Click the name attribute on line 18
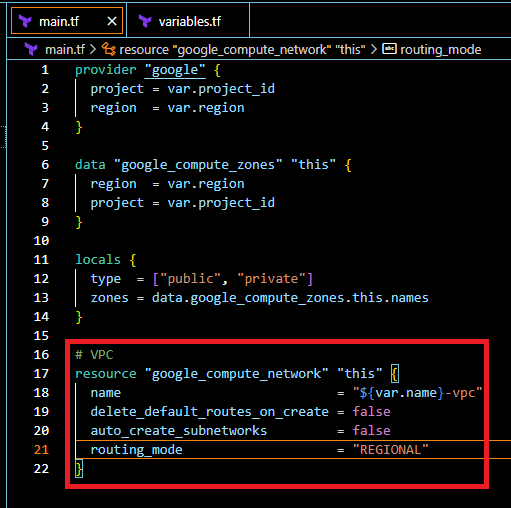The image size is (511, 508). point(106,393)
